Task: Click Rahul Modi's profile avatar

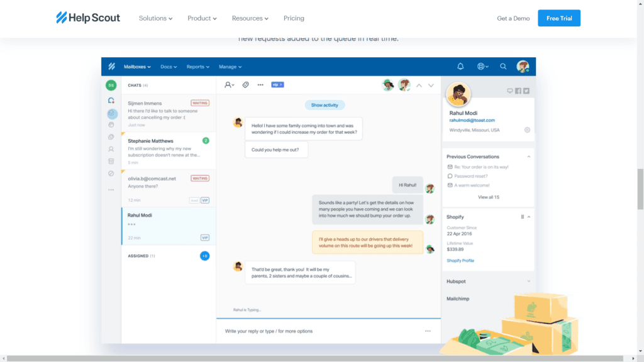Action: (x=458, y=94)
